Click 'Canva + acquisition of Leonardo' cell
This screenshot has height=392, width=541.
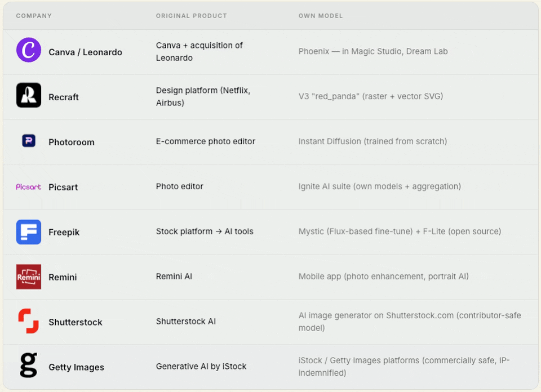[199, 51]
